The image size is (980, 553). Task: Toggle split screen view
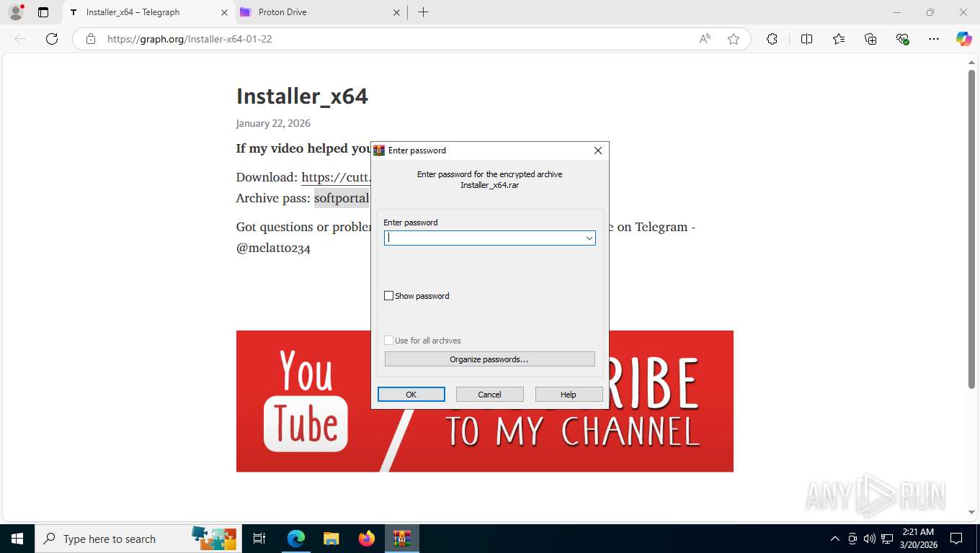click(806, 39)
